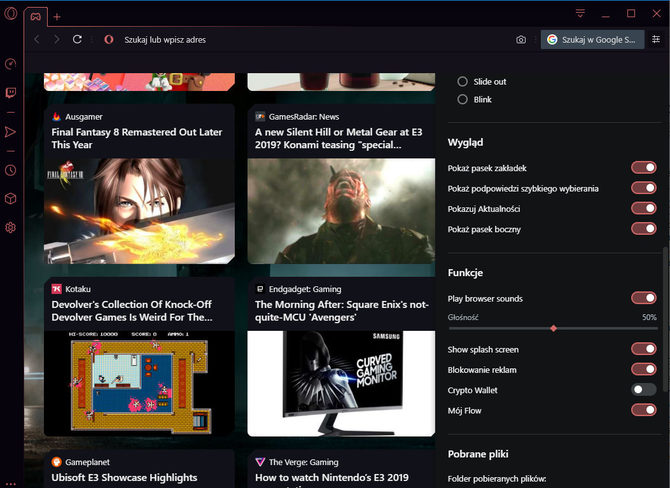This screenshot has height=488, width=670.
Task: Toggle 'Blokowanie reklam' ad blocker switch
Action: (x=644, y=369)
